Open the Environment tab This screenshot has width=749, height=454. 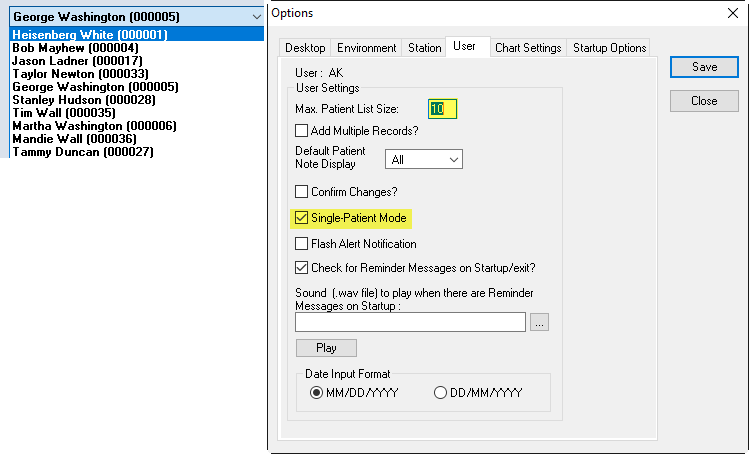[366, 48]
